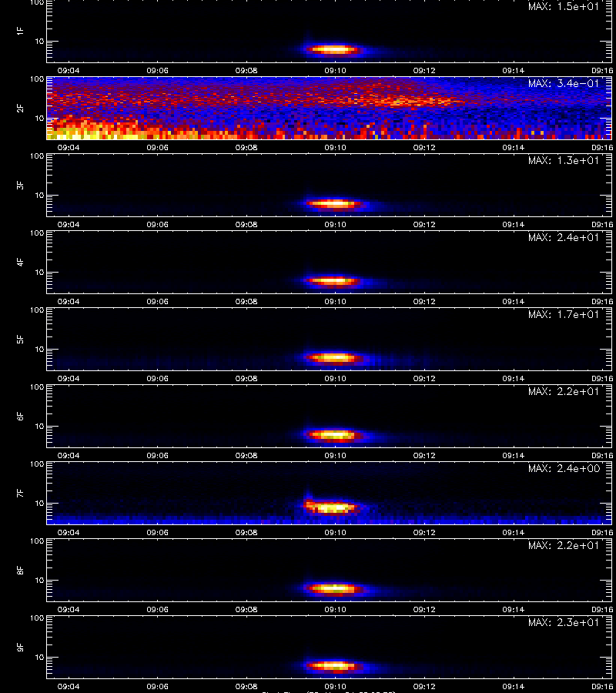Click the 09:04 time label below panel 6F

click(x=69, y=456)
